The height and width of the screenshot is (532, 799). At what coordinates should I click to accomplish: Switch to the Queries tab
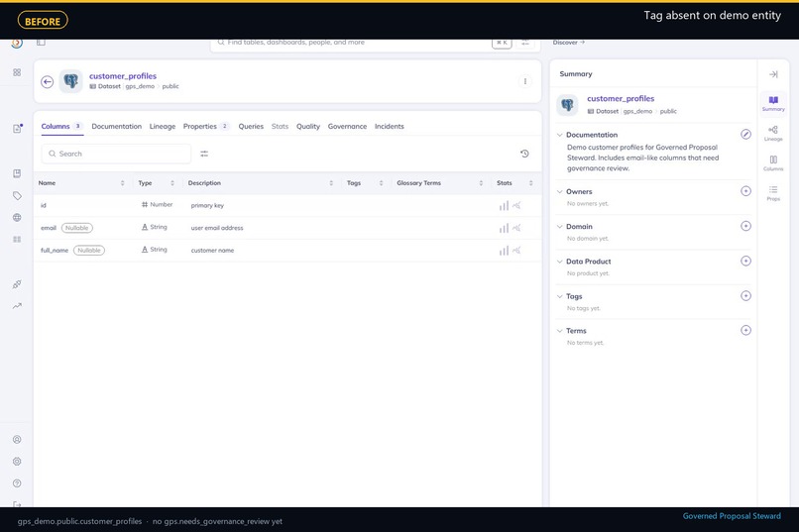point(251,126)
